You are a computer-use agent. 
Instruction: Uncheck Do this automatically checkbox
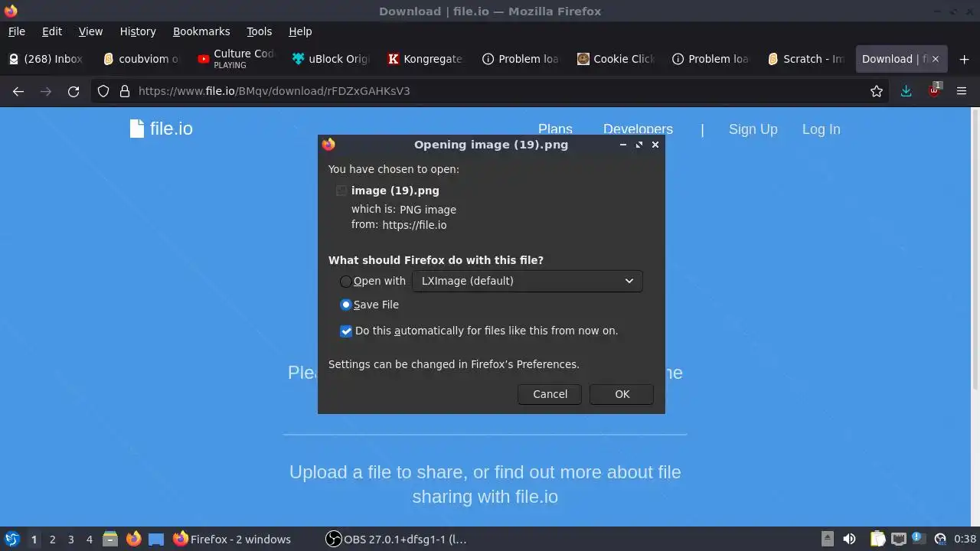coord(346,331)
